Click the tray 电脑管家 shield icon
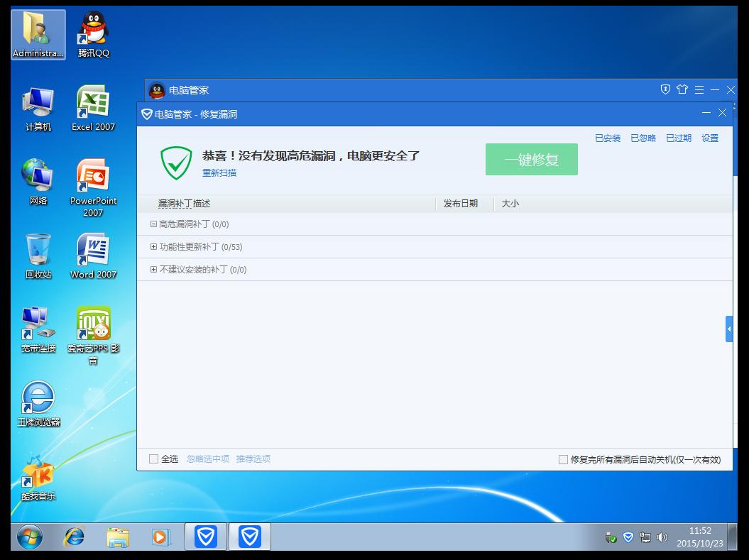Image resolution: width=749 pixels, height=560 pixels. (x=628, y=537)
